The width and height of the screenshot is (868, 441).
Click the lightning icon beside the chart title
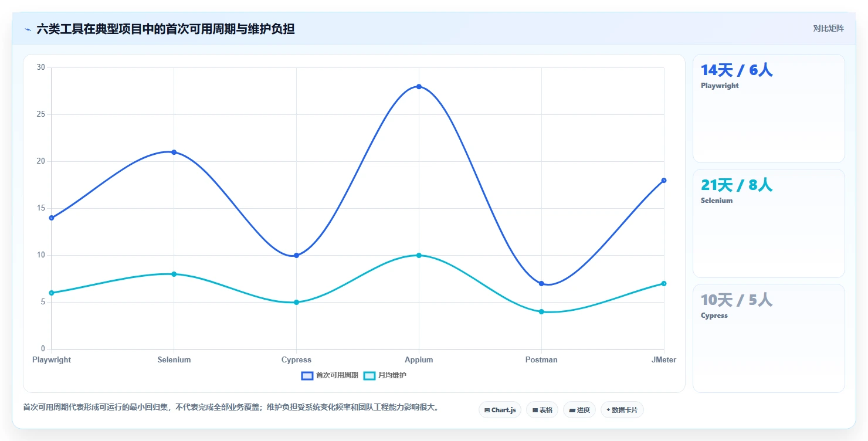coord(28,29)
